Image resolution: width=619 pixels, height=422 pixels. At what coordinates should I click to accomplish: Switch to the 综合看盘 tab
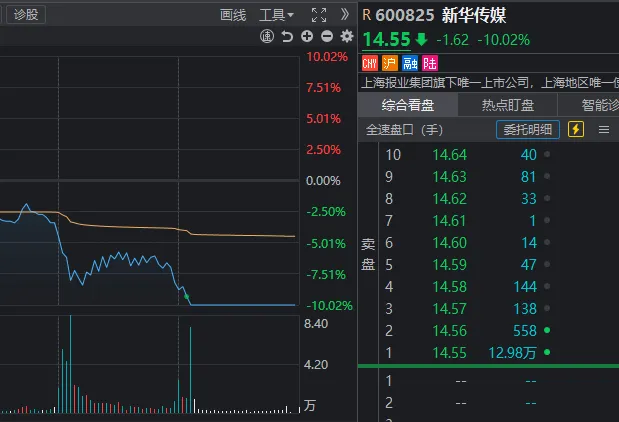point(408,105)
